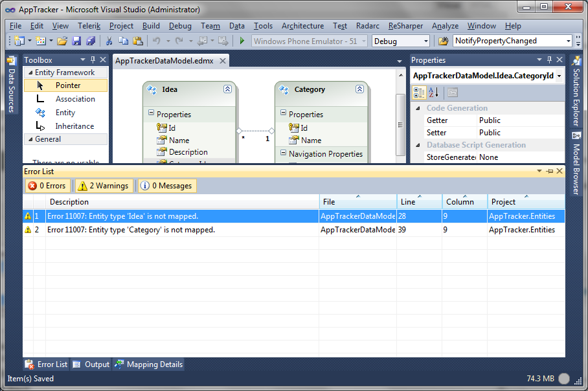This screenshot has width=588, height=391.
Task: Collapse the General toolbox group
Action: (x=30, y=139)
